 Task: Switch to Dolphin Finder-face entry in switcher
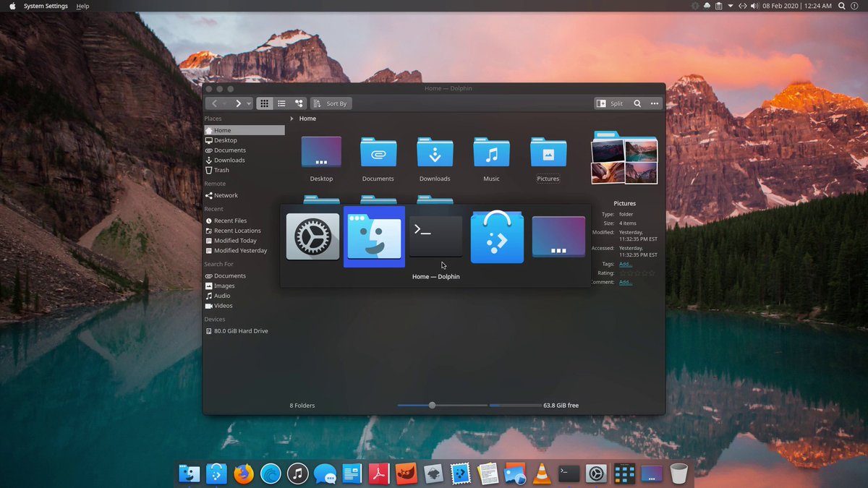[x=374, y=236]
